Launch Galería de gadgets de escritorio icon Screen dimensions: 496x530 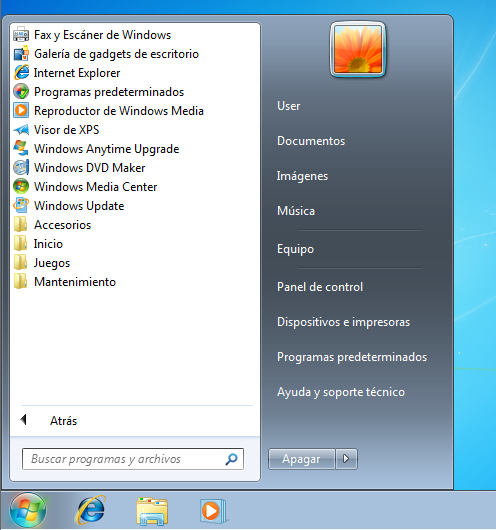(21, 54)
